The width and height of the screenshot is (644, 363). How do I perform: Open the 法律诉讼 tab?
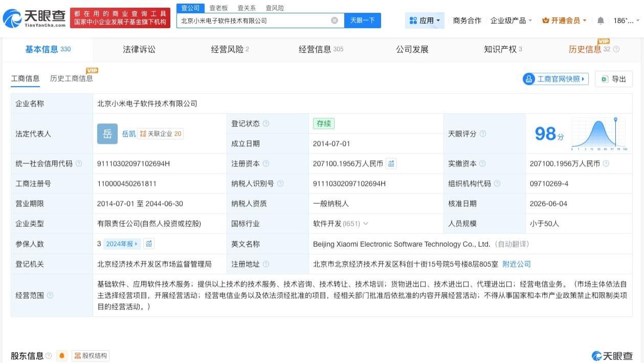[x=139, y=49]
